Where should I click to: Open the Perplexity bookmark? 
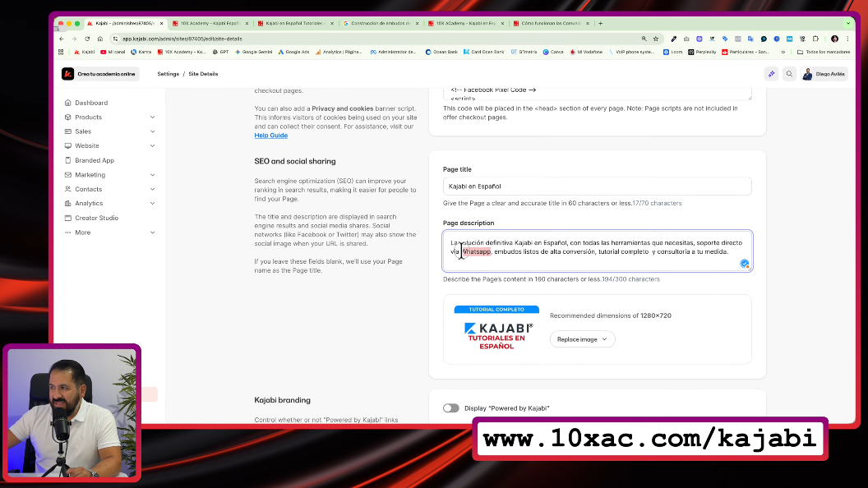click(x=702, y=52)
